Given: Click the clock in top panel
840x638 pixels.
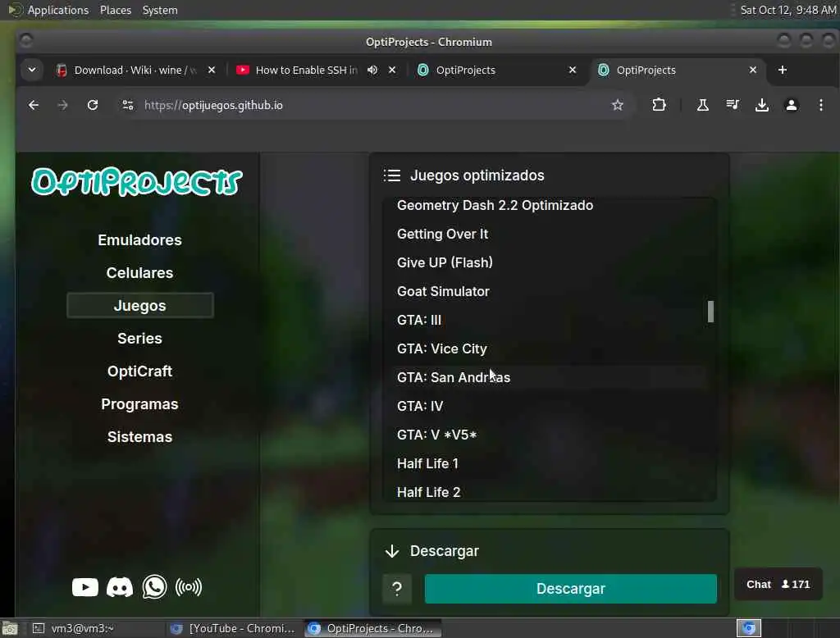Looking at the screenshot, I should 788,10.
